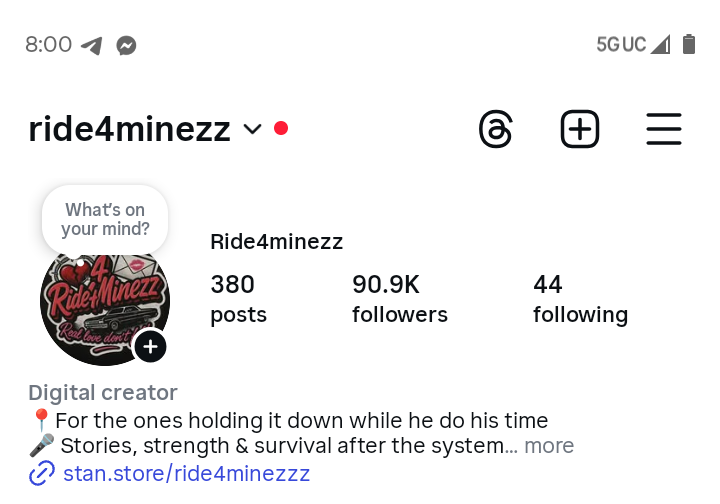Viewport: 720px width, 504px height.
Task: Tap the add story plus badge
Action: coord(150,347)
